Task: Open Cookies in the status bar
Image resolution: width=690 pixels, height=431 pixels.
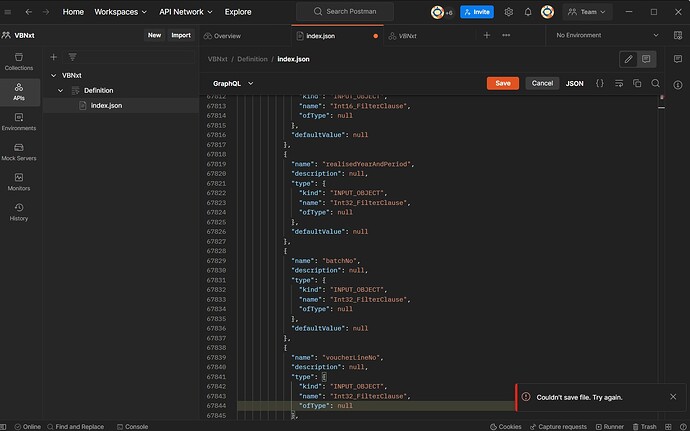Action: coord(506,427)
